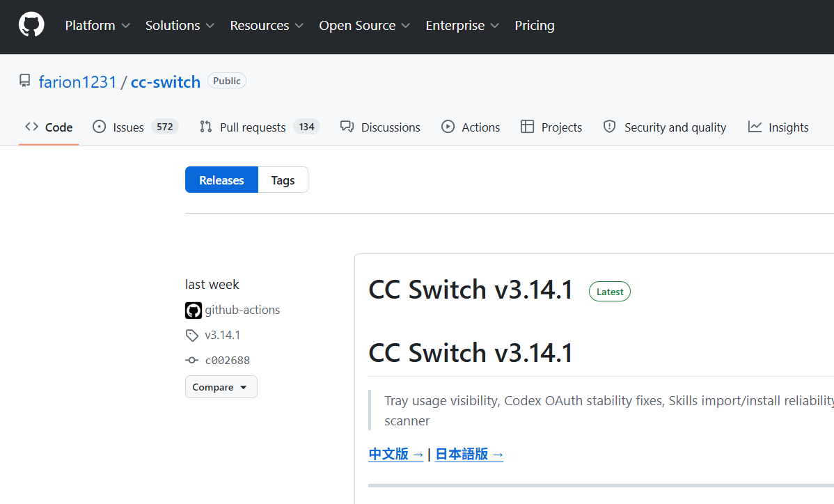834x504 pixels.
Task: Click the Insights graph icon
Action: pyautogui.click(x=755, y=127)
